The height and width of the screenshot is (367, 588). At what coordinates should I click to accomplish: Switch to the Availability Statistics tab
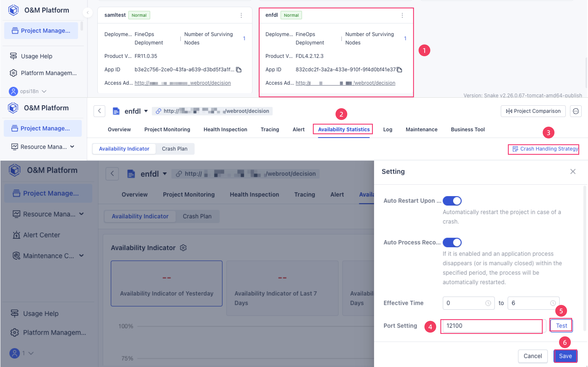(344, 129)
